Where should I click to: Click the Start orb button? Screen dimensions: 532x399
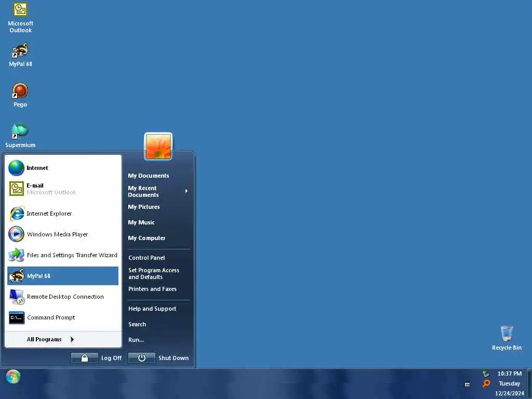[x=13, y=377]
